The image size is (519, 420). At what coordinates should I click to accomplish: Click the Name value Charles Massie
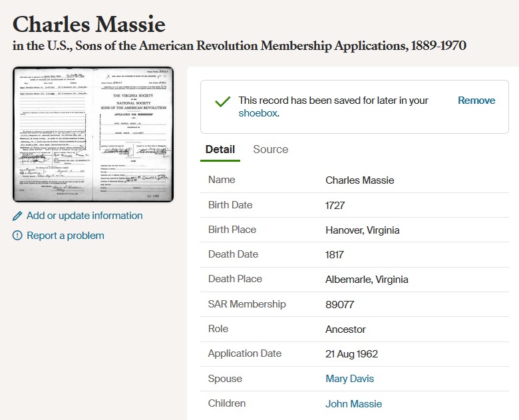(360, 180)
